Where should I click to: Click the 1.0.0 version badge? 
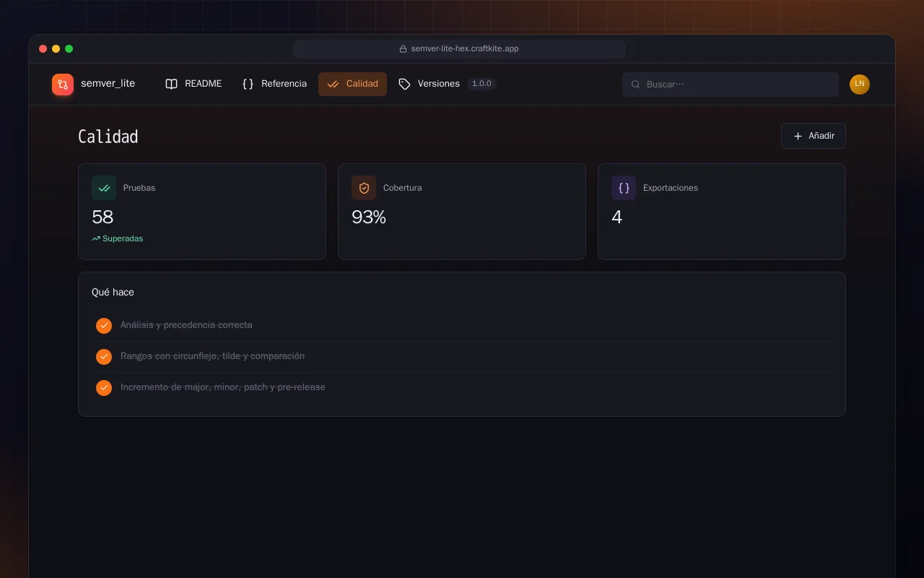click(481, 84)
